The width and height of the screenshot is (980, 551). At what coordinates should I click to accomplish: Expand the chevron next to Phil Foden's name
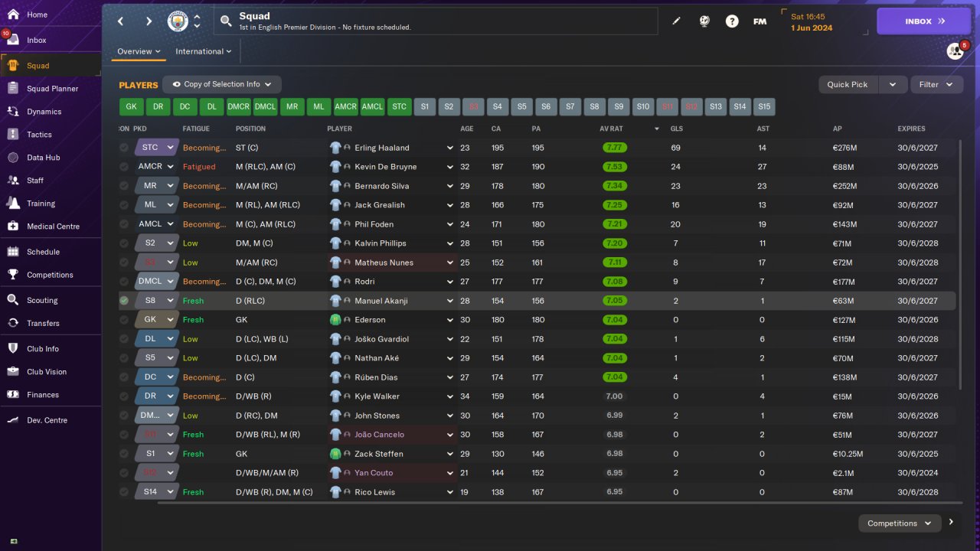coord(450,224)
